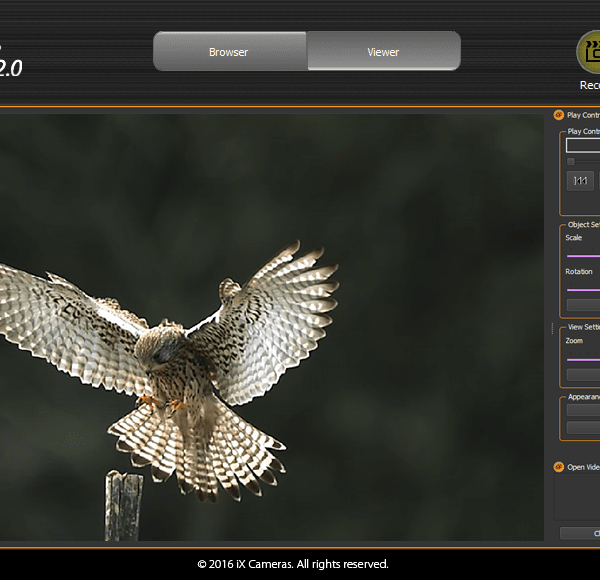600x580 pixels.
Task: Switch to the Viewer tab
Action: [384, 51]
